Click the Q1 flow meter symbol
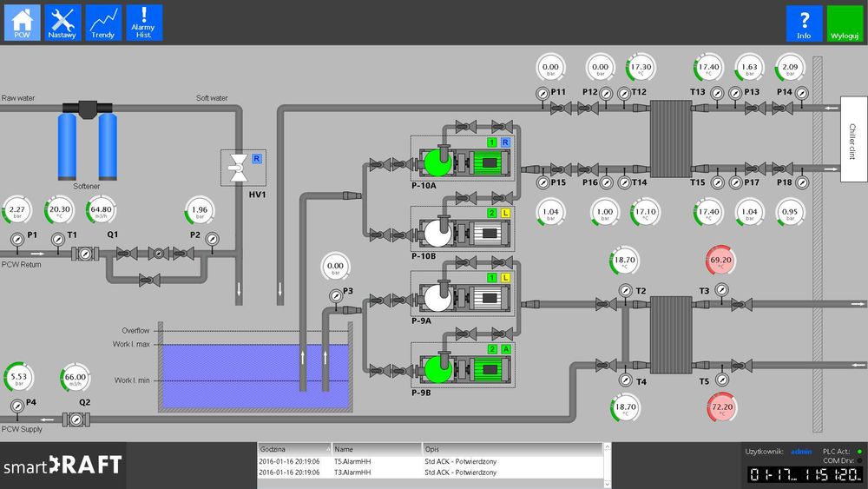This screenshot has width=868, height=489. pos(85,254)
